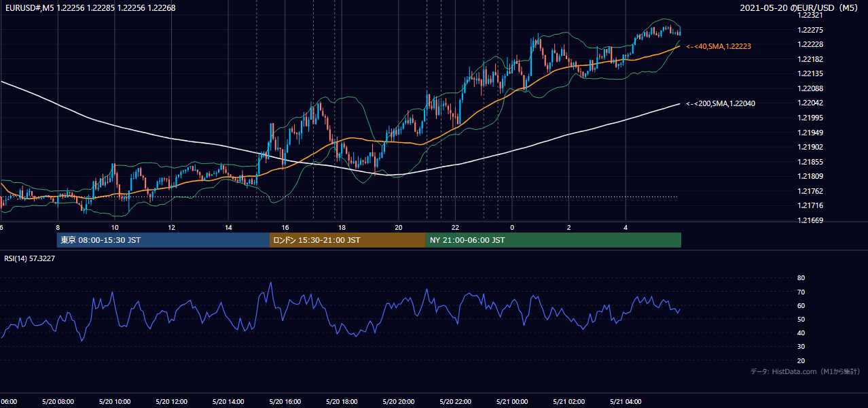Click the RSI 50 level label
The height and width of the screenshot is (408, 868).
pyautogui.click(x=801, y=319)
